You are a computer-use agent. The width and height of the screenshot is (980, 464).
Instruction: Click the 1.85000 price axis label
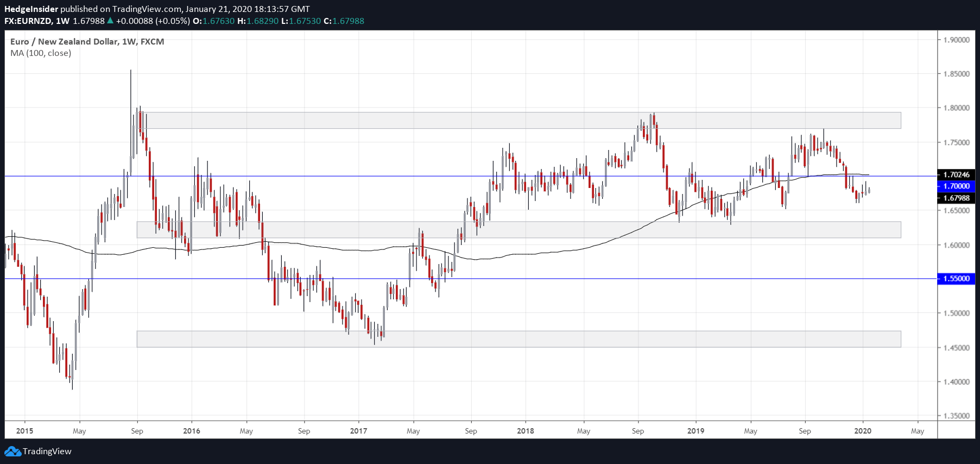(x=956, y=74)
